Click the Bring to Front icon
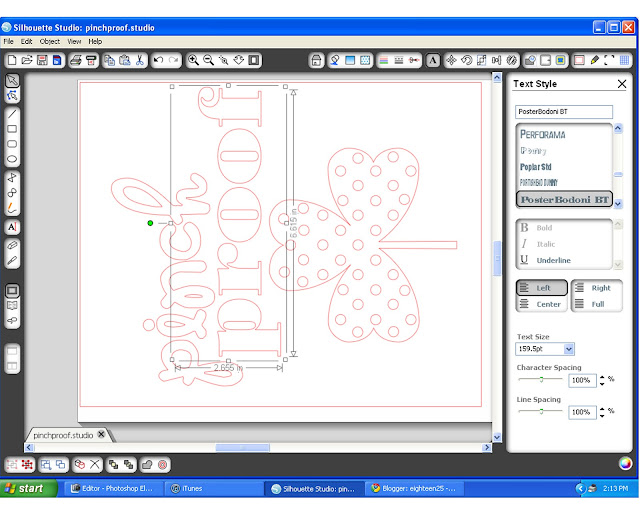 tap(113, 465)
